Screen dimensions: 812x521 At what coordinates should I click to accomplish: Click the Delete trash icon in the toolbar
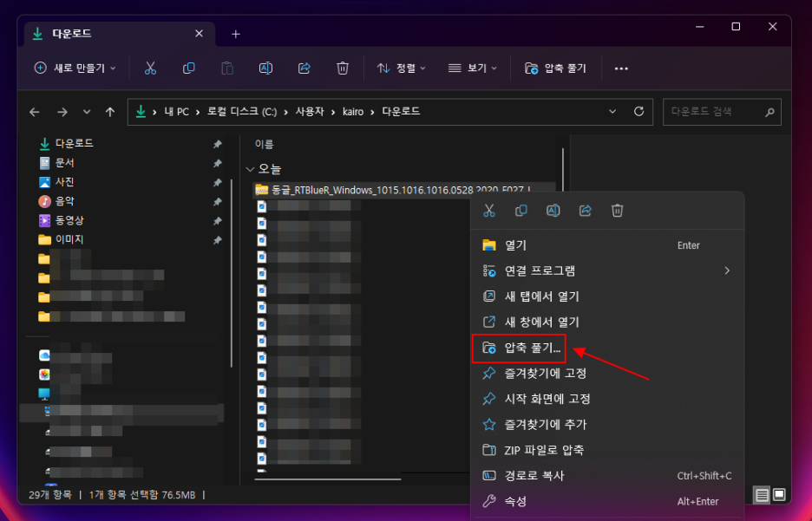coord(343,68)
